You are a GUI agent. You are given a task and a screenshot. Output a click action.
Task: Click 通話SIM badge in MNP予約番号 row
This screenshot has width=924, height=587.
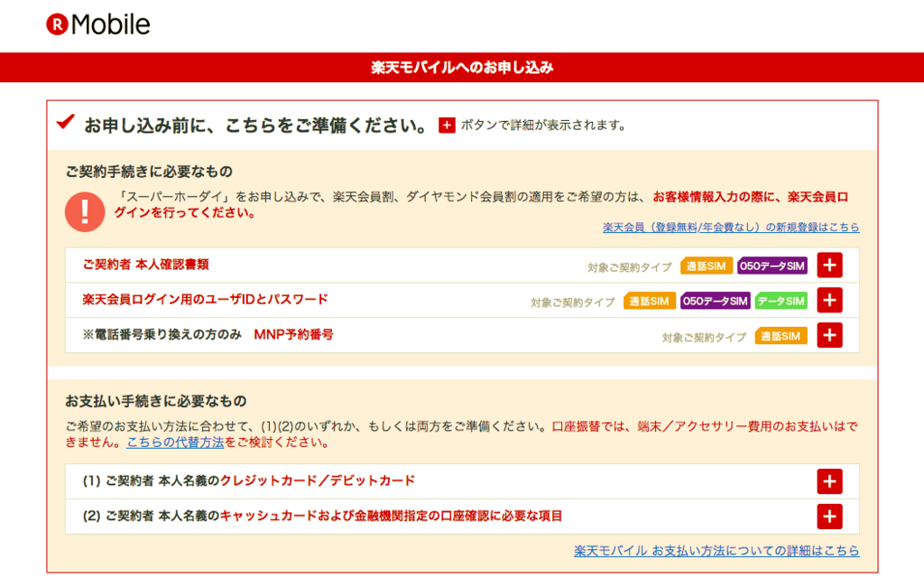coord(781,336)
